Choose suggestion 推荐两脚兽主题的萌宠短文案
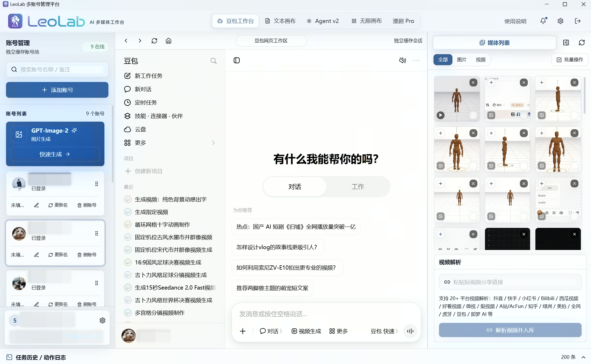The image size is (591, 364). pos(272,288)
